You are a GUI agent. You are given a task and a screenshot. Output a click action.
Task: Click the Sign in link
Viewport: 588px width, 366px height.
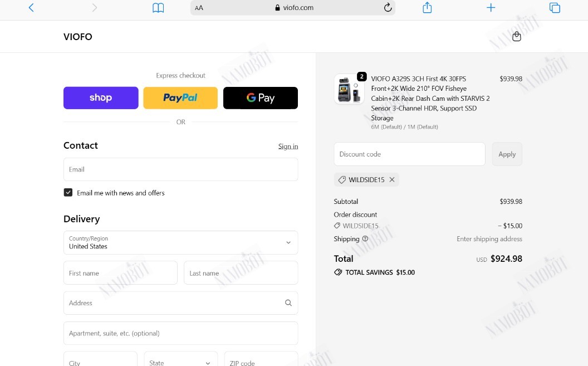coord(288,147)
